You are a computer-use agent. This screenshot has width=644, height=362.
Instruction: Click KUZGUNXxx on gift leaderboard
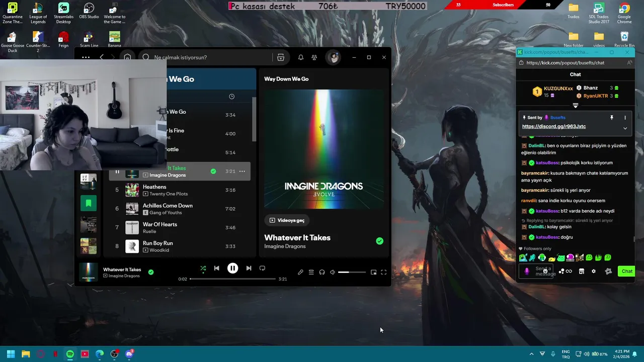(x=558, y=88)
